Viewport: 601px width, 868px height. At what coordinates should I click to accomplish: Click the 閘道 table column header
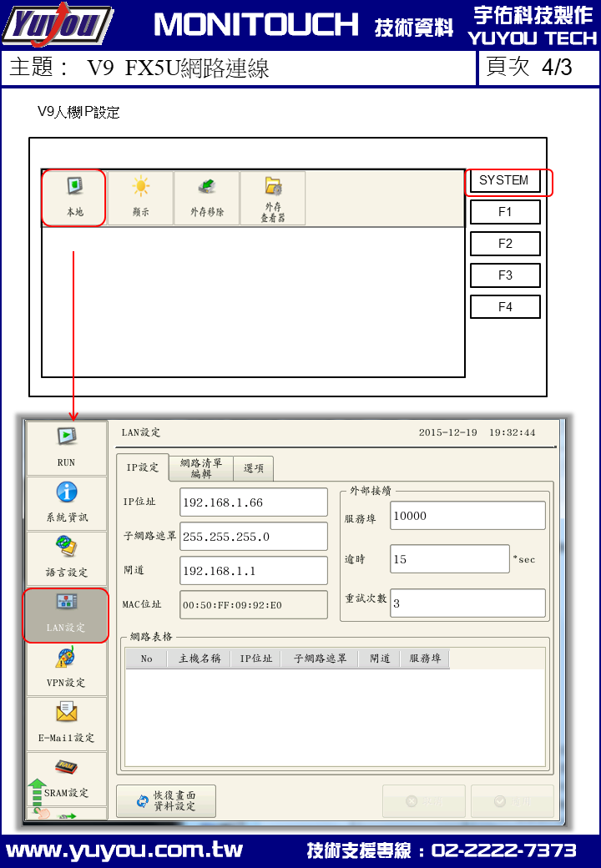(x=380, y=659)
